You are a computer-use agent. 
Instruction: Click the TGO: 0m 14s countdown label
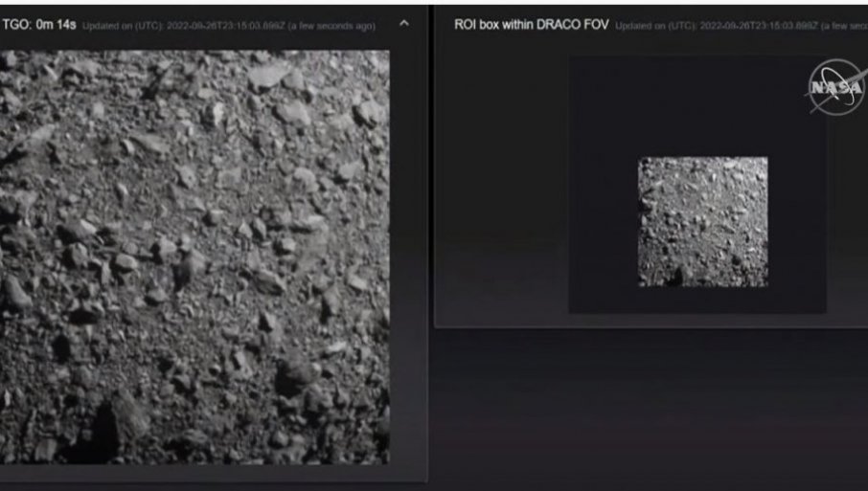tap(38, 24)
